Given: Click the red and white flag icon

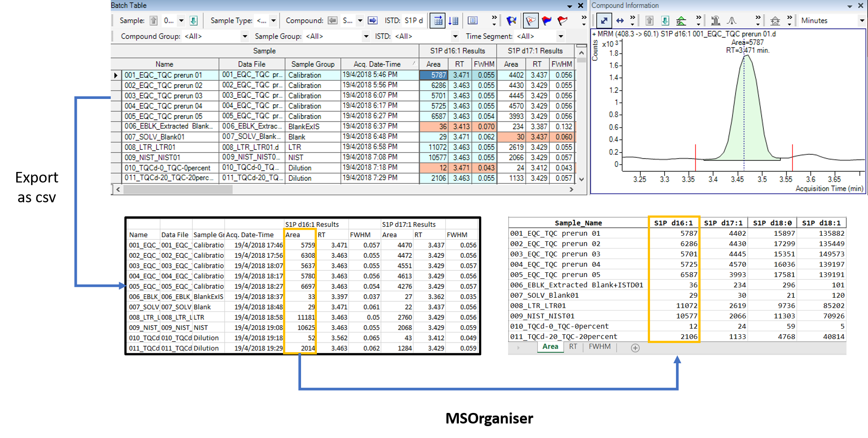Looking at the screenshot, I should (x=563, y=21).
